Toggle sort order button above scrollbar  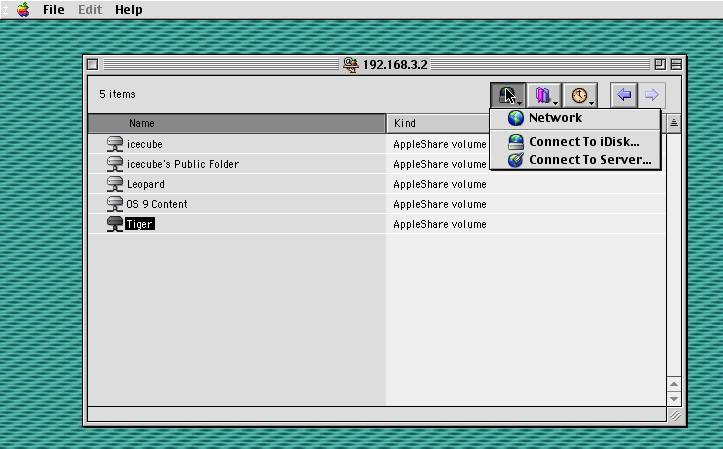pyautogui.click(x=674, y=123)
